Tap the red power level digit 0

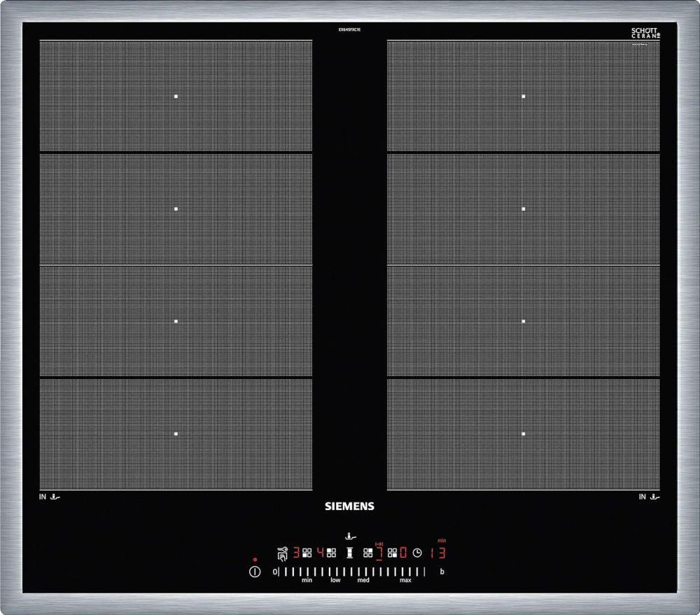point(404,553)
